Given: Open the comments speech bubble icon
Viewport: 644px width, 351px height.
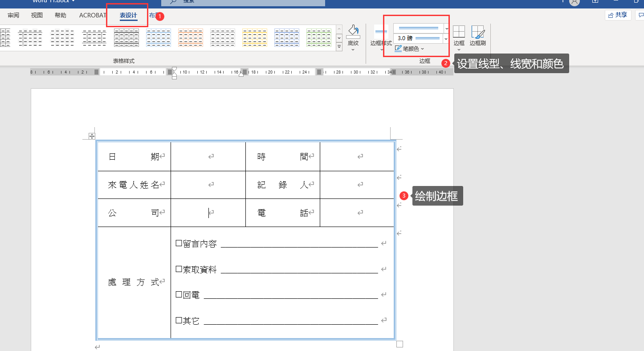Looking at the screenshot, I should [640, 15].
